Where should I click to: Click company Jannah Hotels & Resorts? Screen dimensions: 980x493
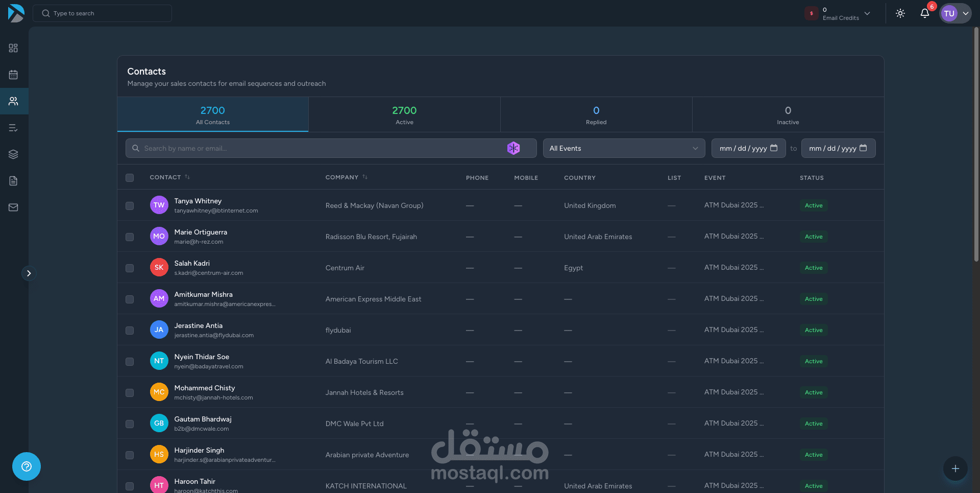point(364,392)
